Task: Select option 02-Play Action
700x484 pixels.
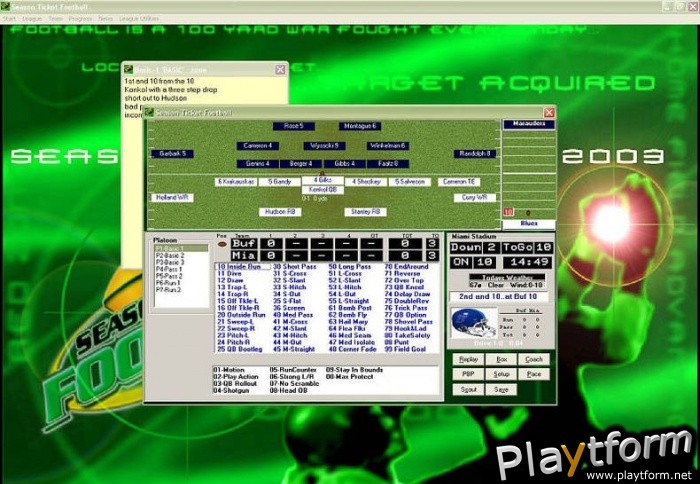Action: coord(236,377)
